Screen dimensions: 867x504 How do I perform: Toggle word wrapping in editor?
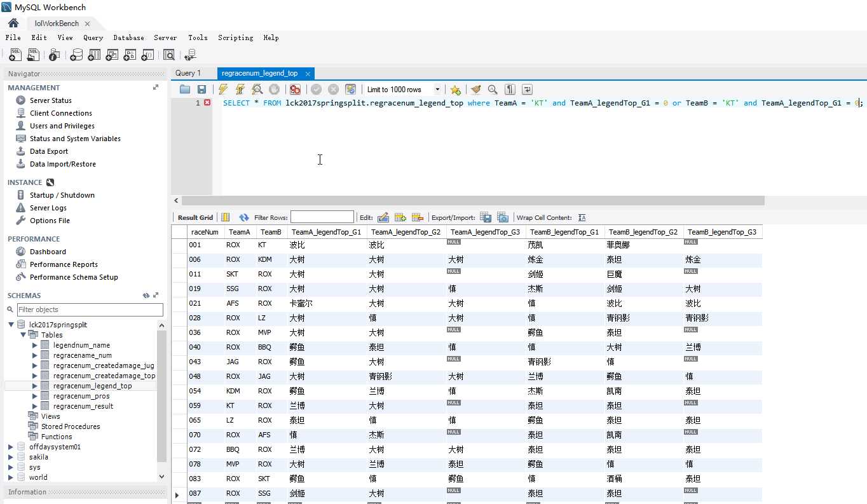(x=527, y=90)
